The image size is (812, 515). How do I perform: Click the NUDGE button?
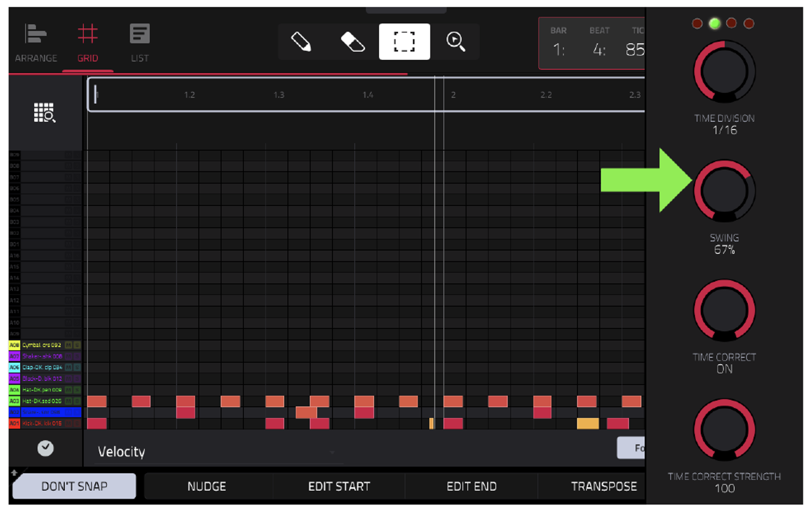click(x=207, y=486)
